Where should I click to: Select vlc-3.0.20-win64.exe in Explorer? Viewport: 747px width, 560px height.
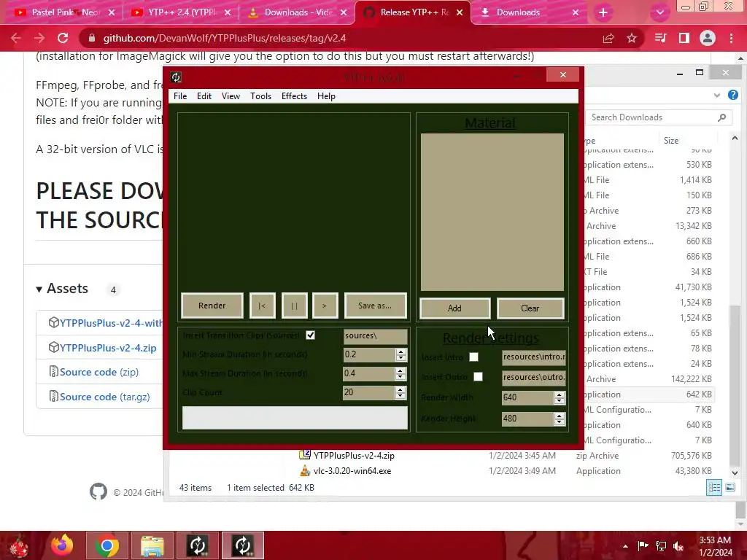[352, 471]
